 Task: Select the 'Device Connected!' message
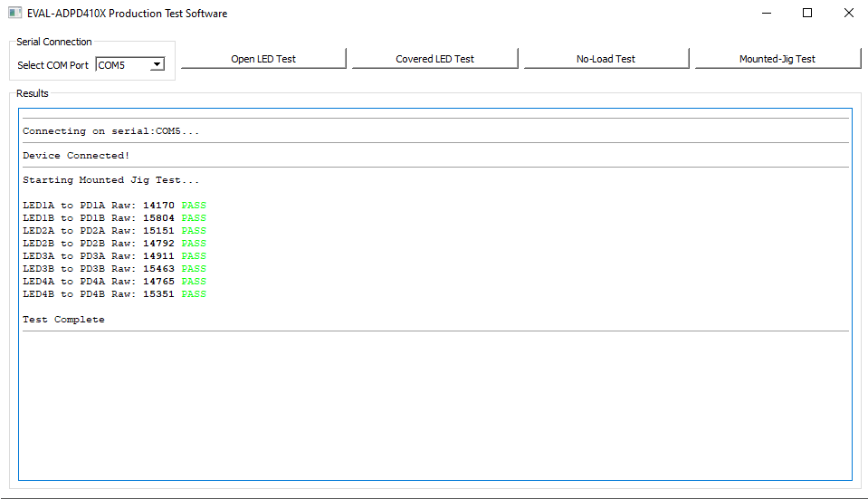76,156
